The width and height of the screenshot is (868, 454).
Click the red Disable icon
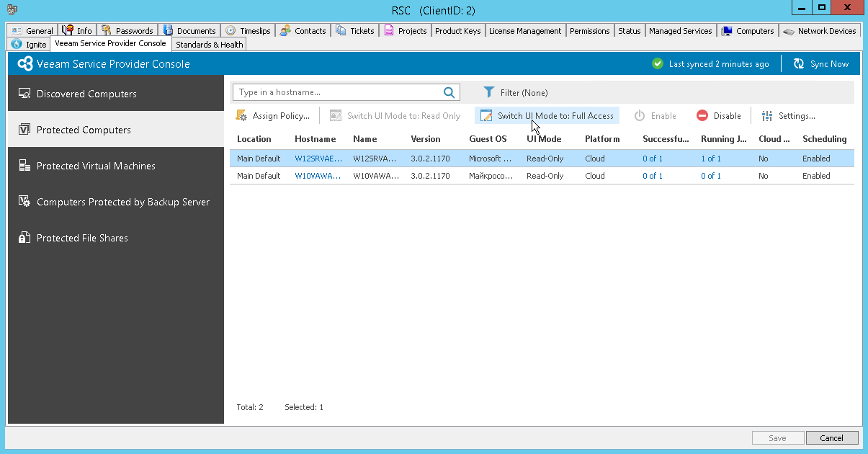click(x=702, y=115)
